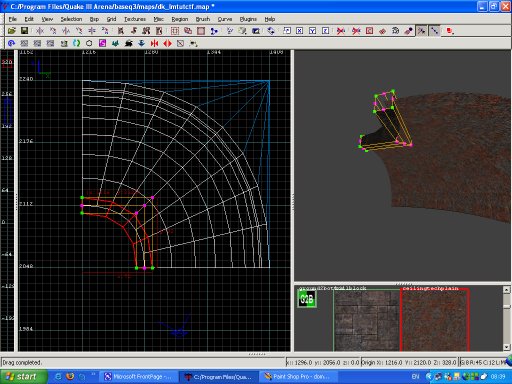Click the red inward arrows patch icon
512x384 pixels.
point(154,43)
